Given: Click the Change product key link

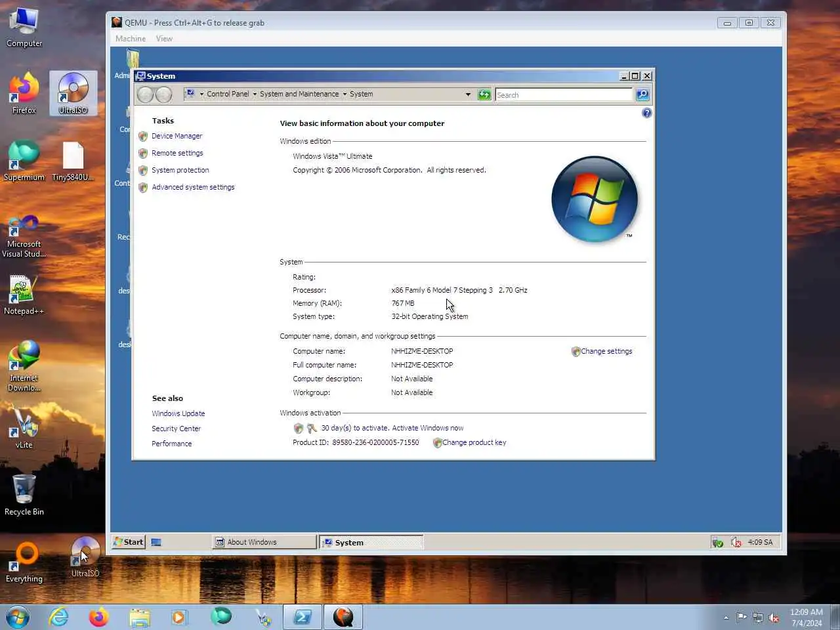Looking at the screenshot, I should point(474,442).
